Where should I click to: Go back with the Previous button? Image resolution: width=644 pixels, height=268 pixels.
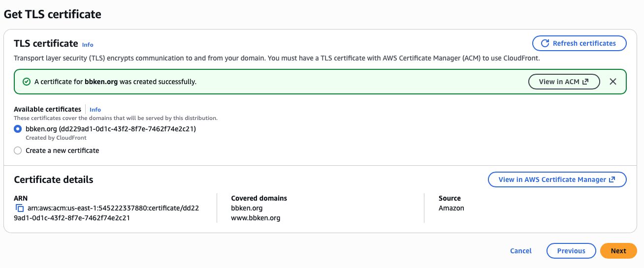point(571,251)
